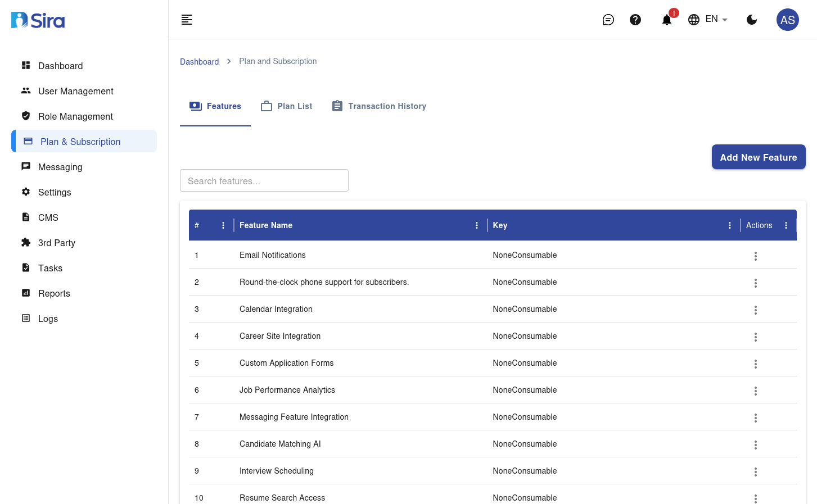Open the chat feedback icon
The height and width of the screenshot is (504, 817).
coord(608,19)
